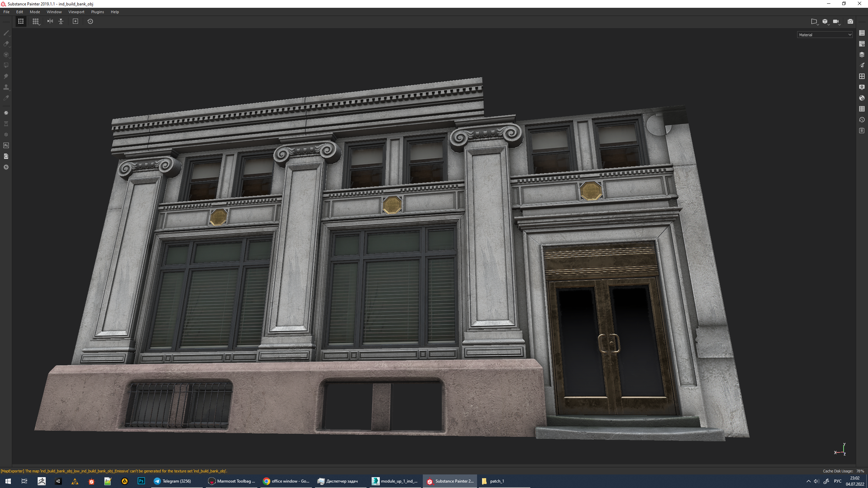Select the Polygon Fill tool

pos(6,65)
